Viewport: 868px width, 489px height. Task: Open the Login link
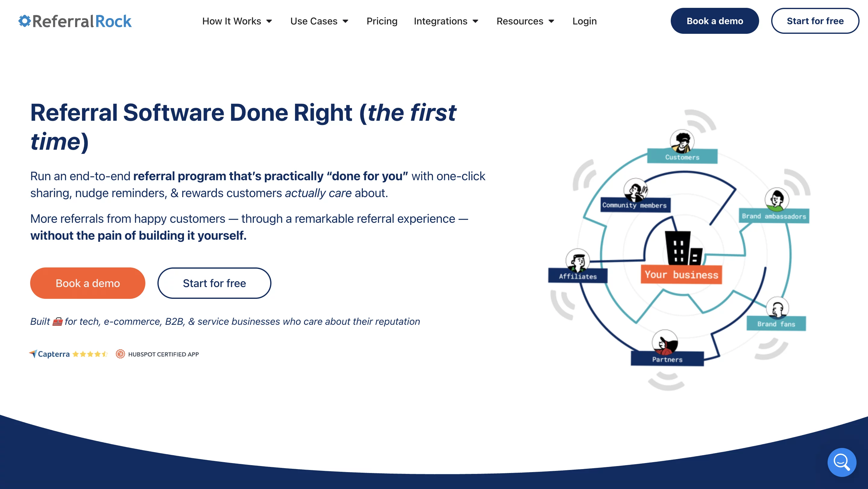pyautogui.click(x=584, y=21)
